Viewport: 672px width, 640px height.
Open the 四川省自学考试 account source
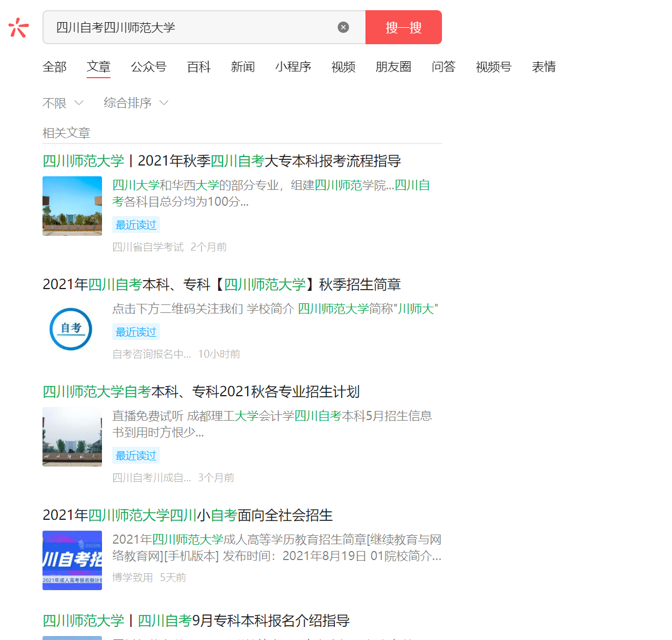point(148,247)
